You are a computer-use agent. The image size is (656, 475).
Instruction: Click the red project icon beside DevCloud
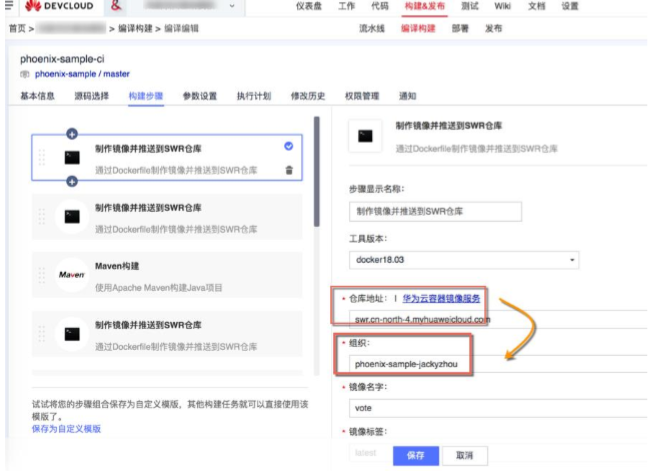pyautogui.click(x=116, y=6)
